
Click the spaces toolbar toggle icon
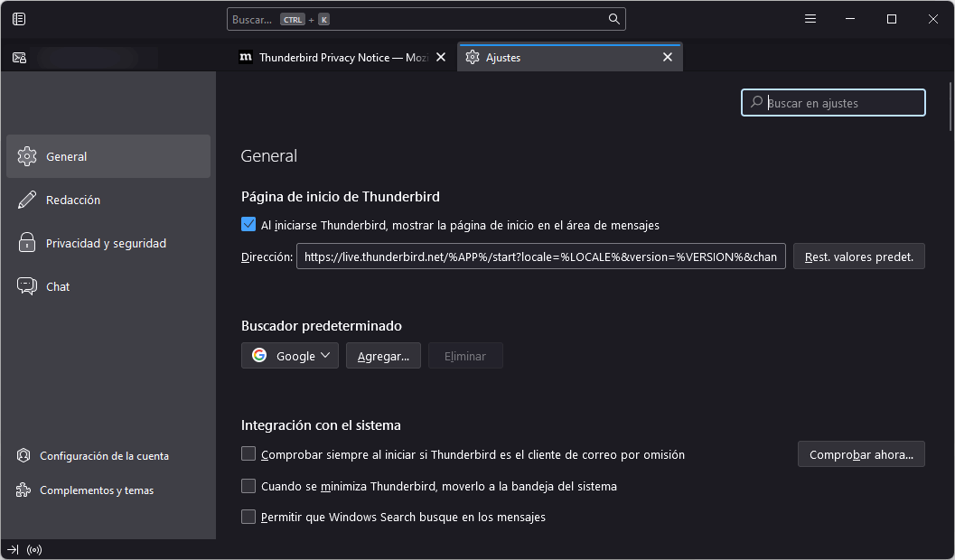[x=19, y=19]
